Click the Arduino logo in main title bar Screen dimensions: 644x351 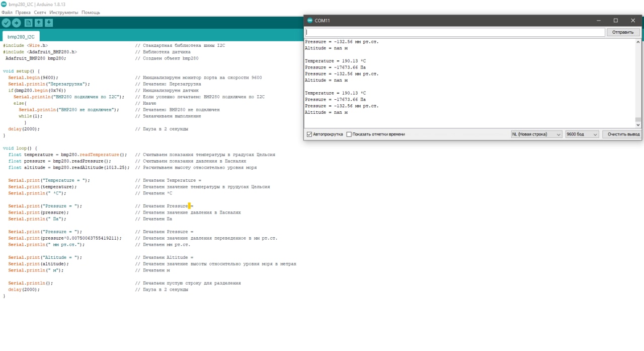pos(4,4)
